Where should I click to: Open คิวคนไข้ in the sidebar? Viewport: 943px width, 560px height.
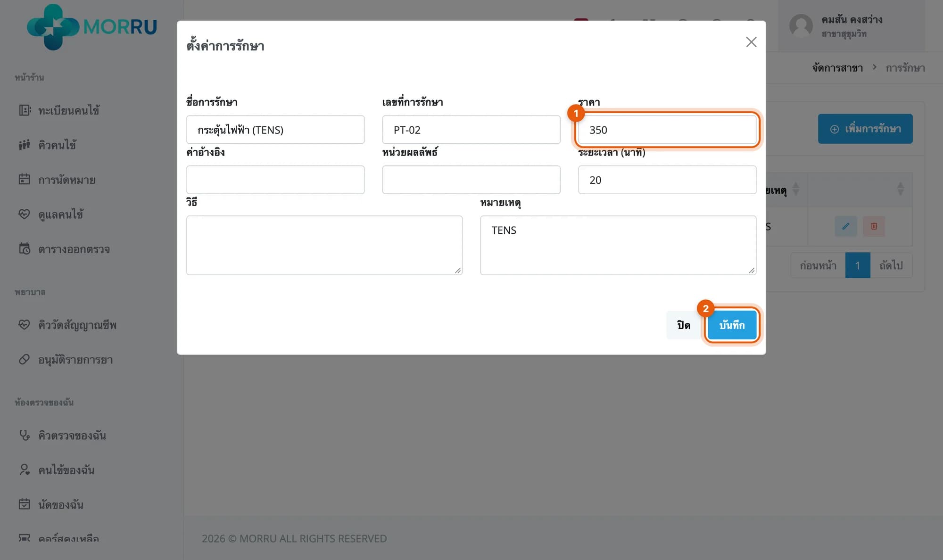58,145
